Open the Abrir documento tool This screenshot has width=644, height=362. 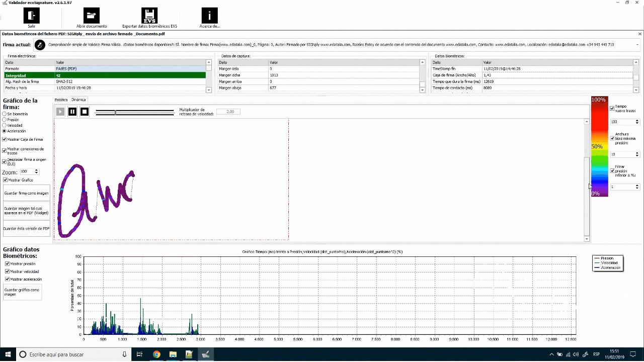click(92, 16)
